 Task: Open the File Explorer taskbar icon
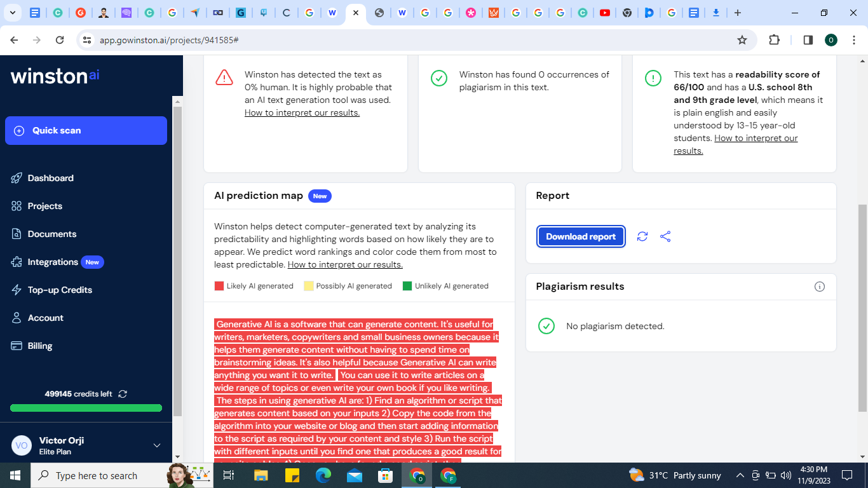click(261, 475)
